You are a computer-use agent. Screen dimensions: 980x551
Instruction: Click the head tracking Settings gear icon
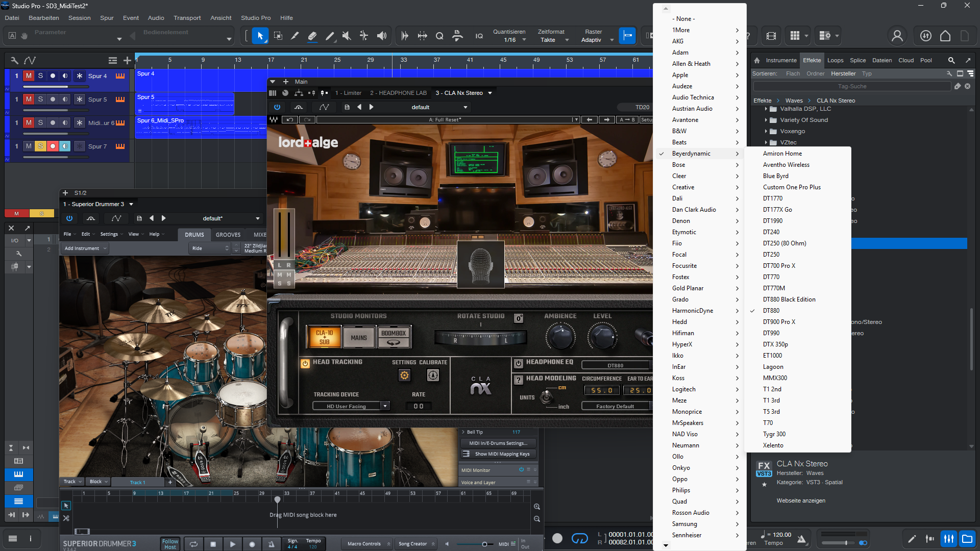[x=404, y=375]
